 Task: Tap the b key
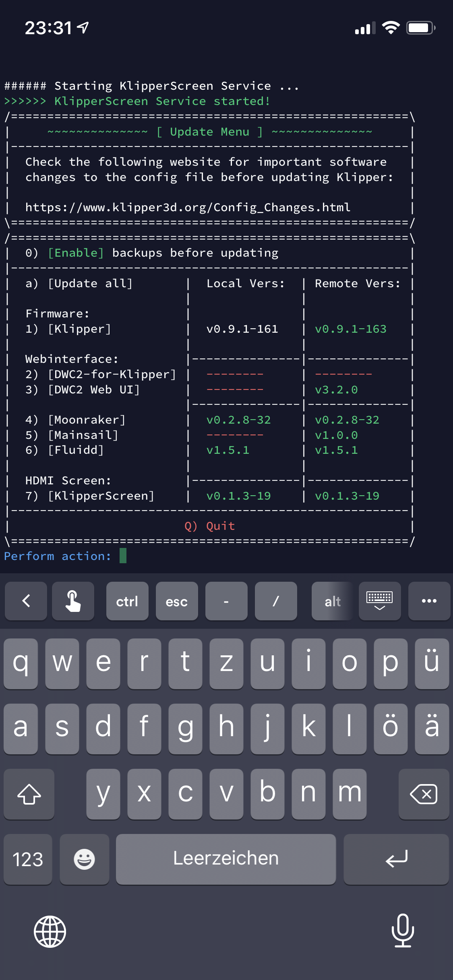267,794
